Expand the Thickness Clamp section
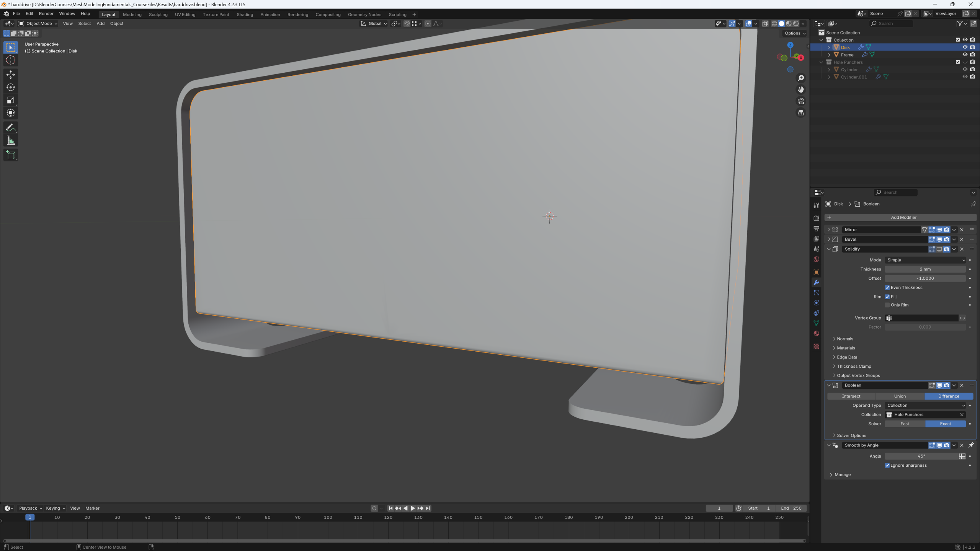The height and width of the screenshot is (551, 980). 854,366
